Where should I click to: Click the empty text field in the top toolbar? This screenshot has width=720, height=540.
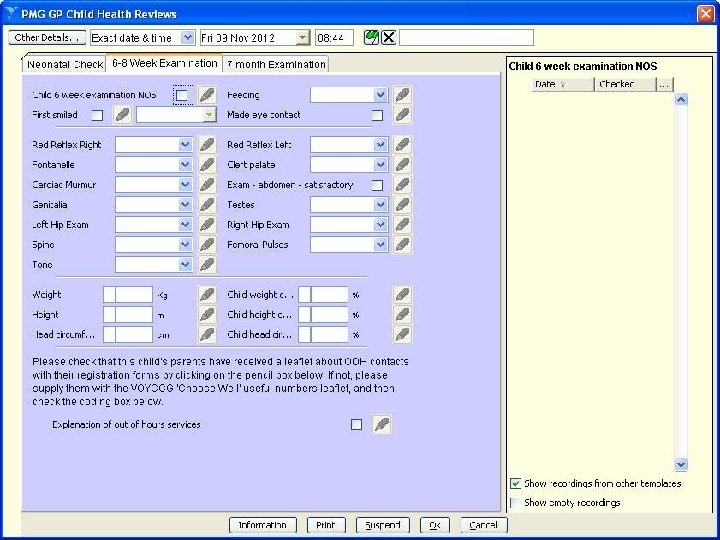467,38
